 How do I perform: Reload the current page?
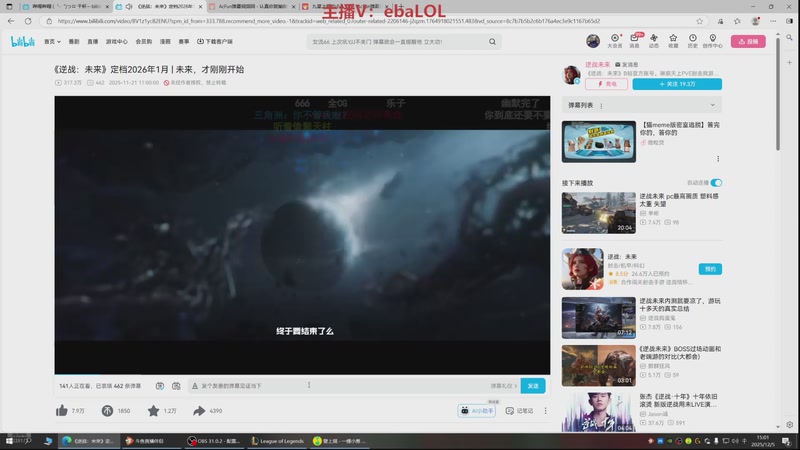(x=28, y=21)
